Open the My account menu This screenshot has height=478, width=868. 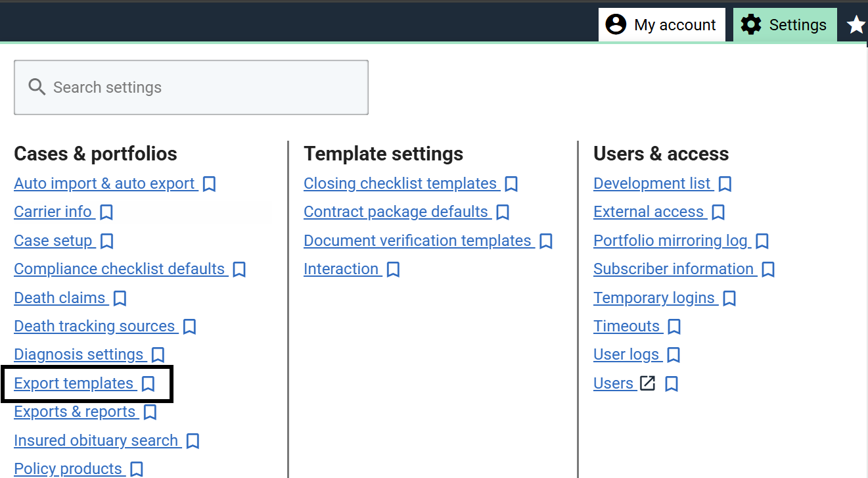(662, 25)
